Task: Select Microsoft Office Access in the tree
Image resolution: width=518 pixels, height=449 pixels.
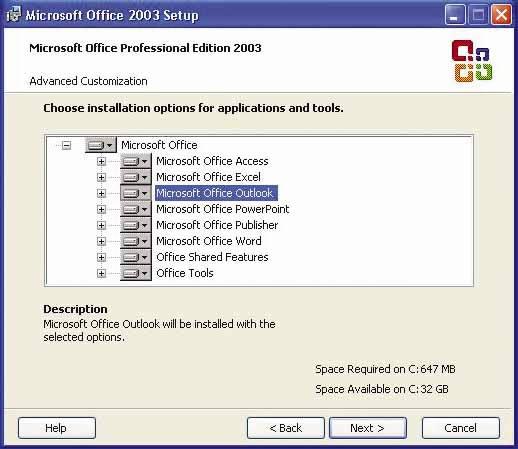Action: click(212, 161)
